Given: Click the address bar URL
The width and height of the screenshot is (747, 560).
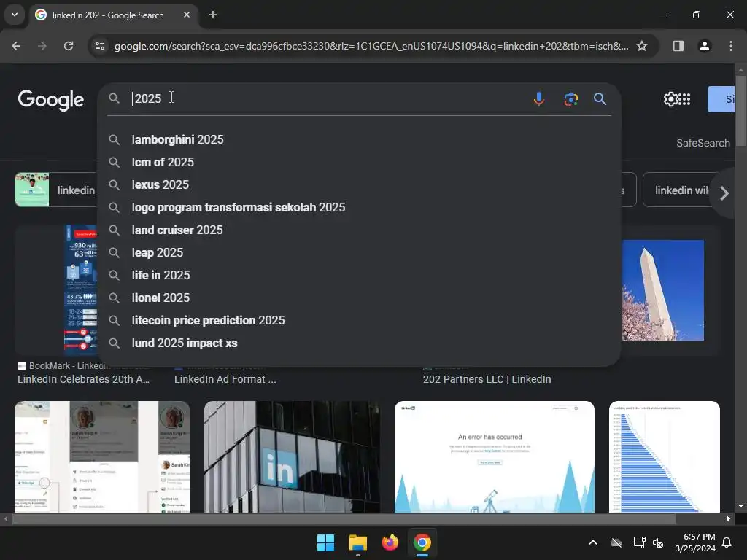Looking at the screenshot, I should tap(371, 46).
